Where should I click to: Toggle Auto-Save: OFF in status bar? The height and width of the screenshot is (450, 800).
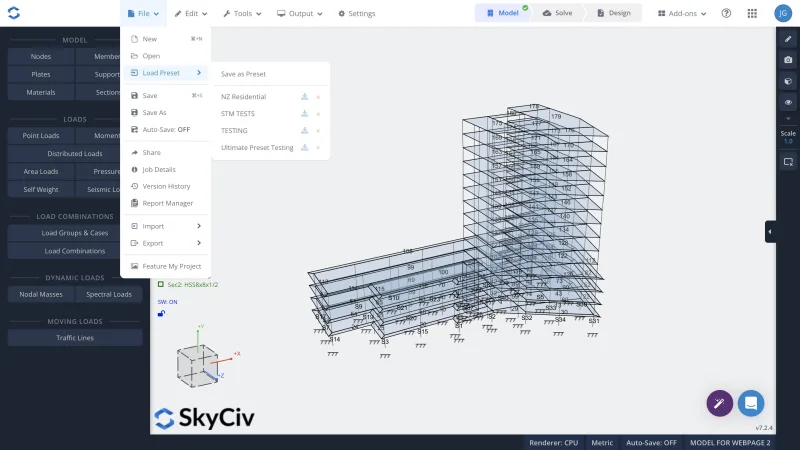[651, 443]
